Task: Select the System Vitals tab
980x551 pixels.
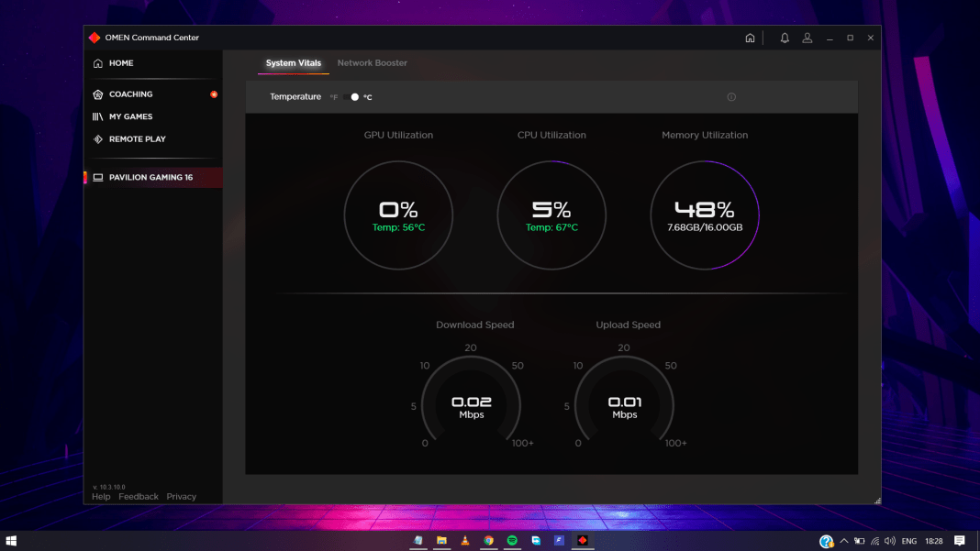Action: tap(294, 63)
